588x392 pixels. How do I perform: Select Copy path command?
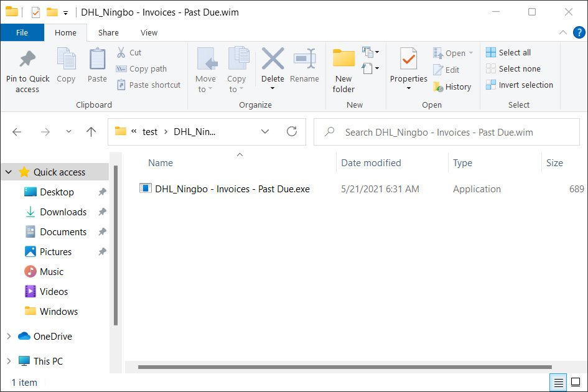[141, 68]
